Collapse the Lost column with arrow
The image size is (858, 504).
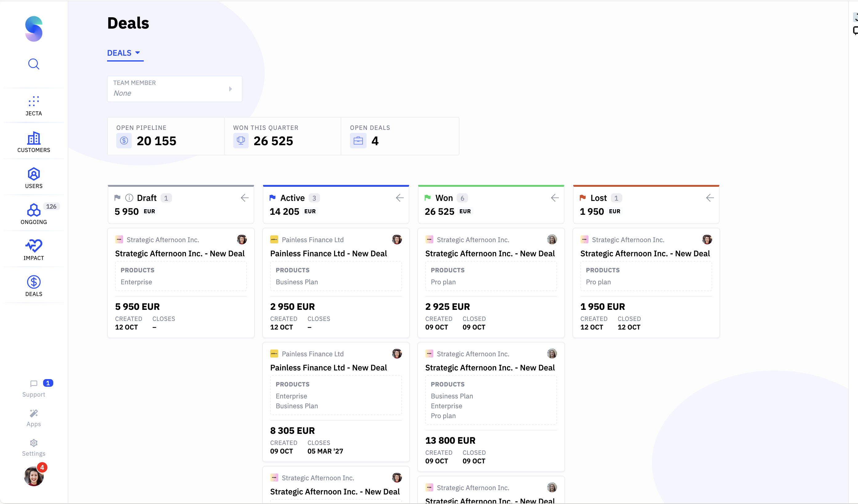(710, 198)
